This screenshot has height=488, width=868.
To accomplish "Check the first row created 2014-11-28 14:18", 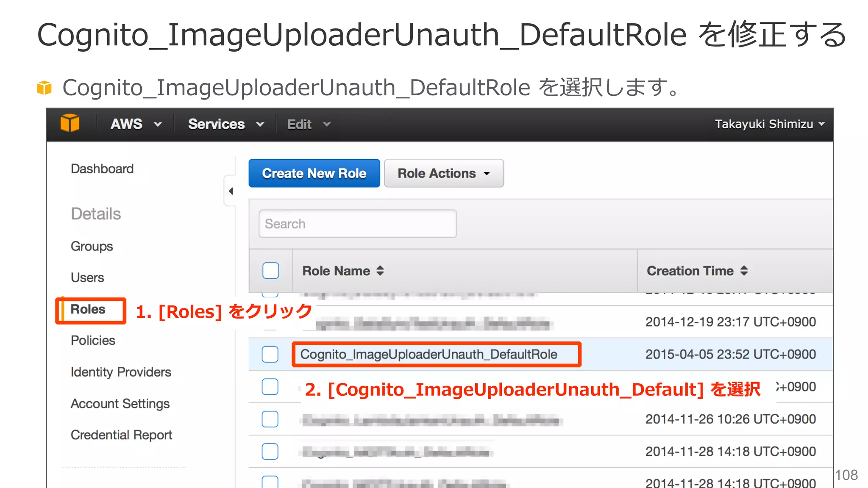I will (x=270, y=452).
